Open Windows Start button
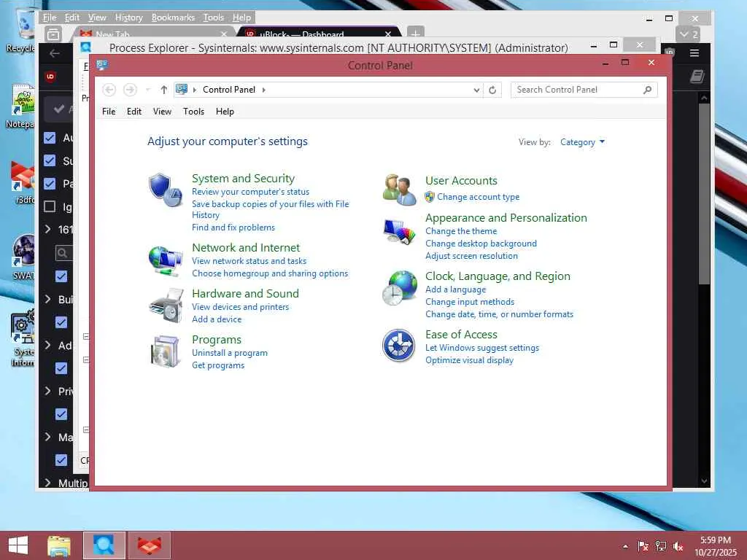 click(x=18, y=545)
